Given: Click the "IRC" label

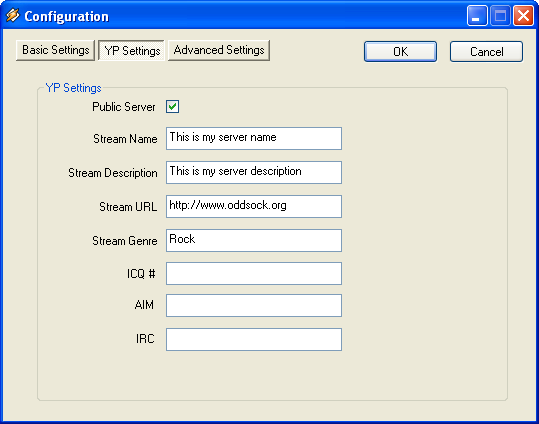Looking at the screenshot, I should pos(145,339).
